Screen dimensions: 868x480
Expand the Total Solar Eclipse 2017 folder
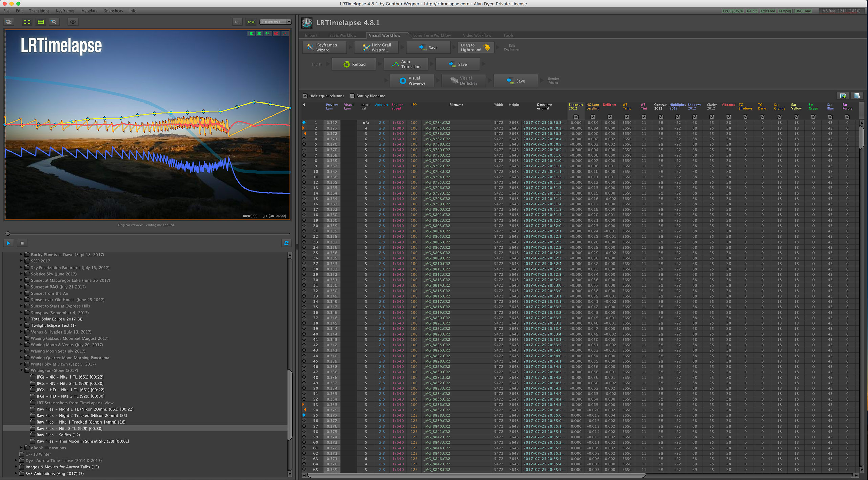click(x=22, y=319)
